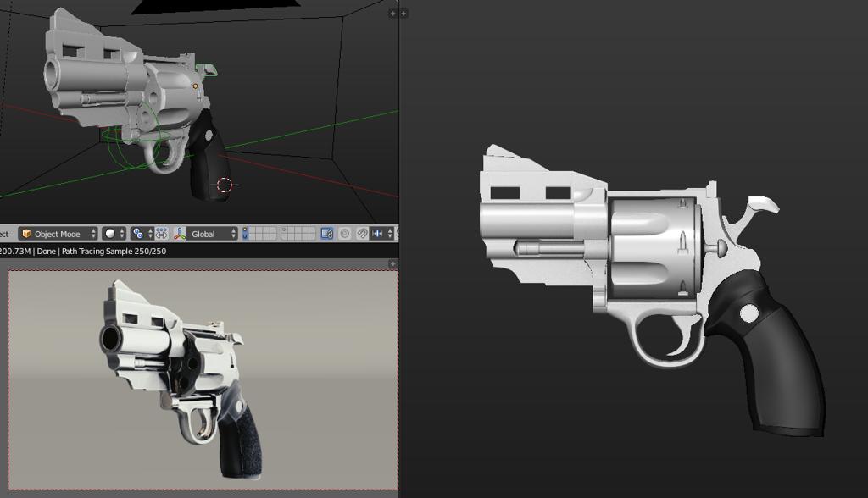Click the rendered revolver preview image
Screen dimensions: 868x498
point(182,377)
